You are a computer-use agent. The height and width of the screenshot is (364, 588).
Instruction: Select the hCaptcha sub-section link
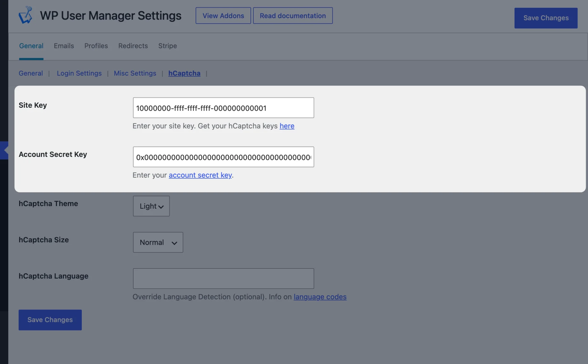tap(184, 73)
